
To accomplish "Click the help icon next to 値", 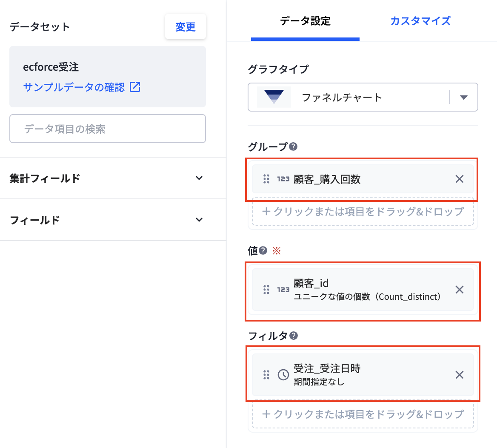I will point(263,251).
